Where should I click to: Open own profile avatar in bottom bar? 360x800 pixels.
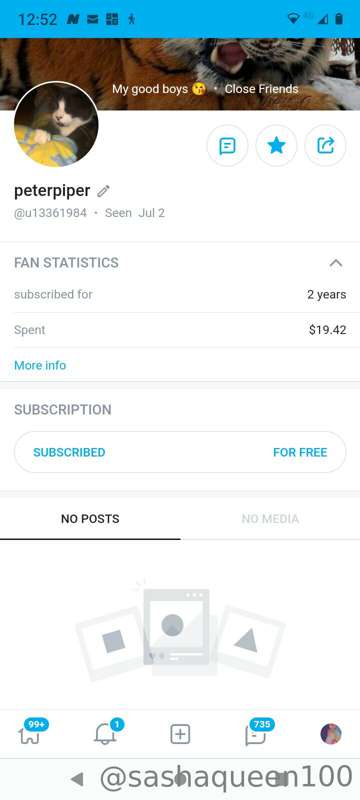tap(331, 734)
